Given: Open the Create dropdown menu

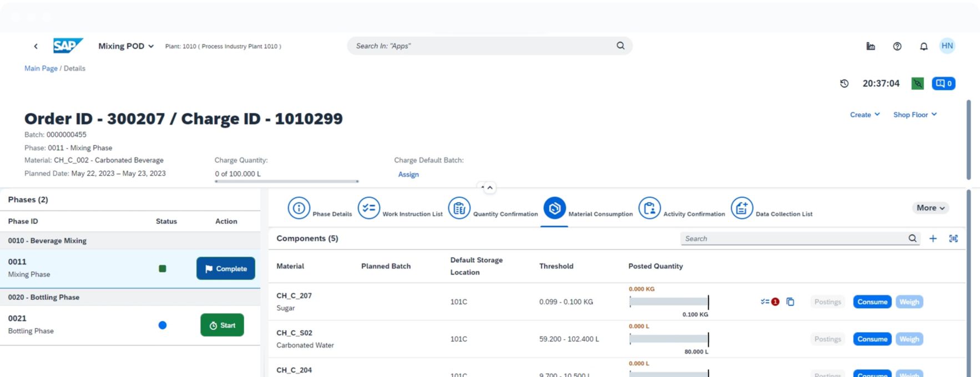Looking at the screenshot, I should [865, 115].
